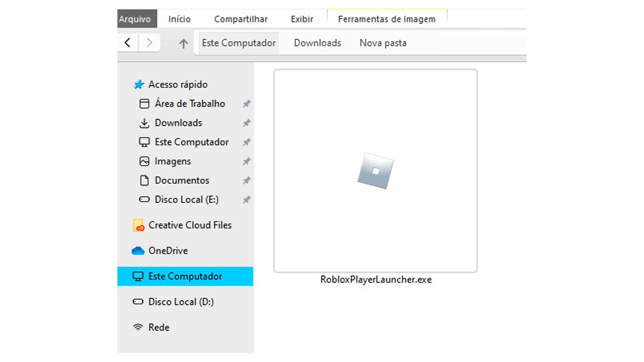Open Downloads from quick access sidebar

[x=178, y=122]
